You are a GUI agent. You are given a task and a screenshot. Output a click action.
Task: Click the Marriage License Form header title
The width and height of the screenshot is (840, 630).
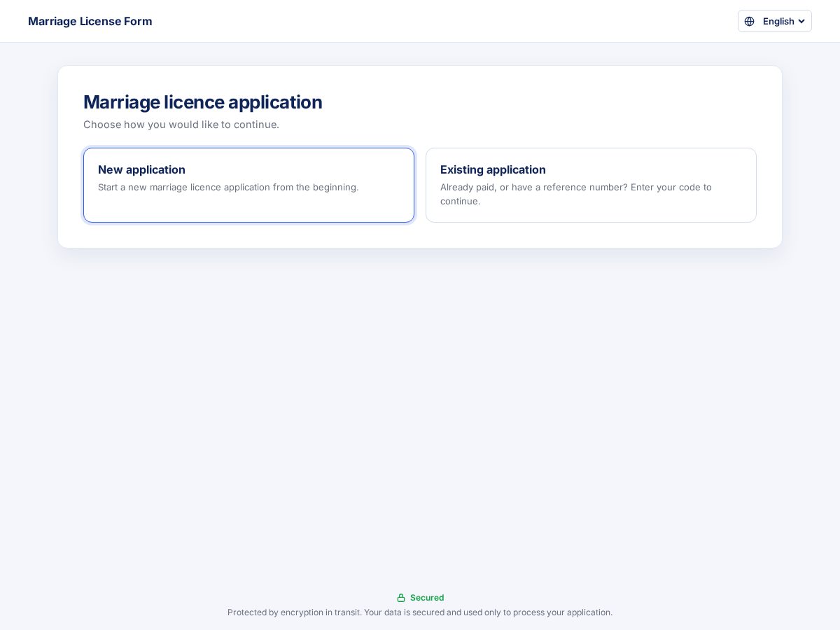pos(90,21)
